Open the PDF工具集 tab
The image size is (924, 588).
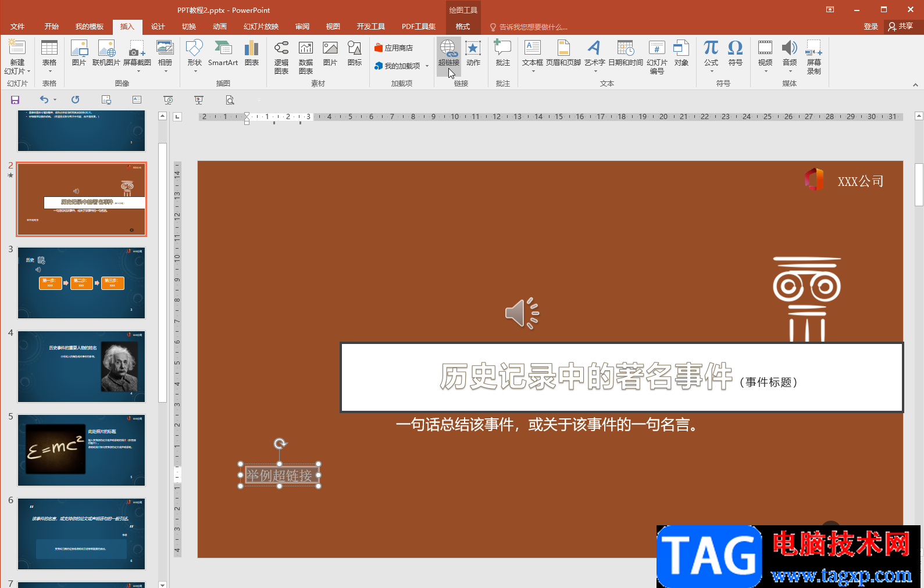point(419,27)
